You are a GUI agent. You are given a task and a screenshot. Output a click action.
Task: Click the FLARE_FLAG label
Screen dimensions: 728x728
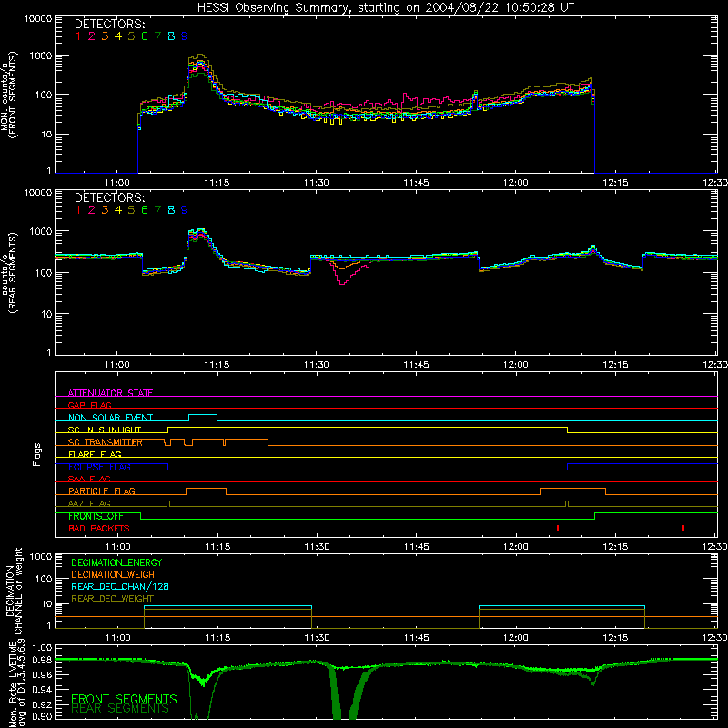[x=95, y=454]
